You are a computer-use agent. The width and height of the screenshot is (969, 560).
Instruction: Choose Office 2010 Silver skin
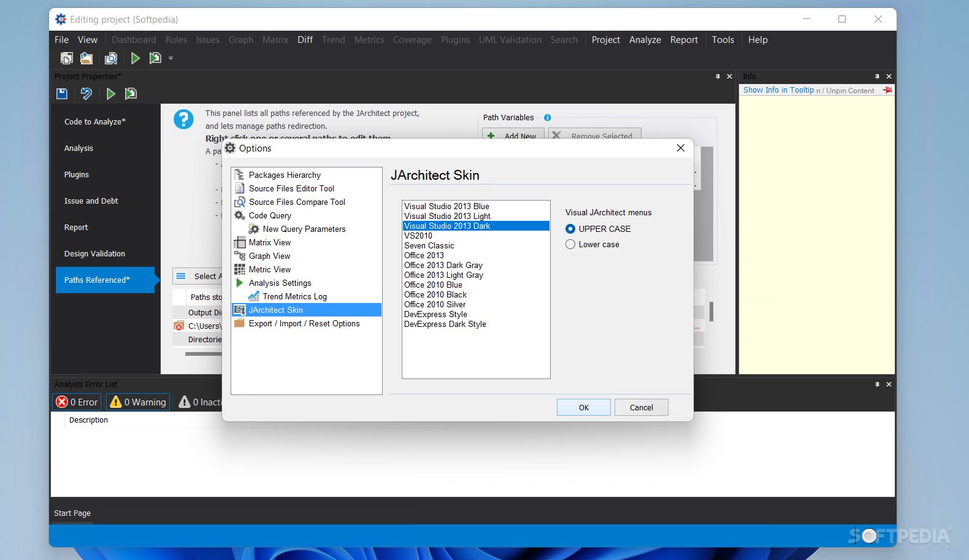476,304
